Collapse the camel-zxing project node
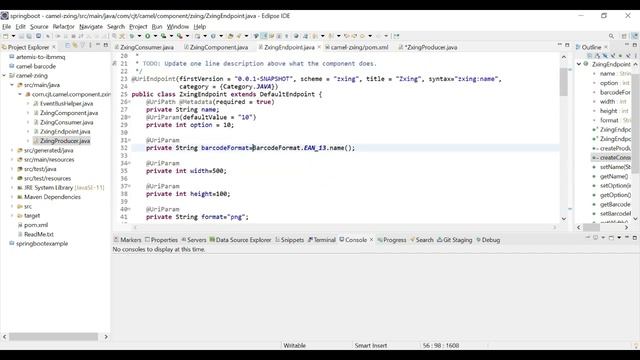The height and width of the screenshot is (360, 640). [4, 76]
